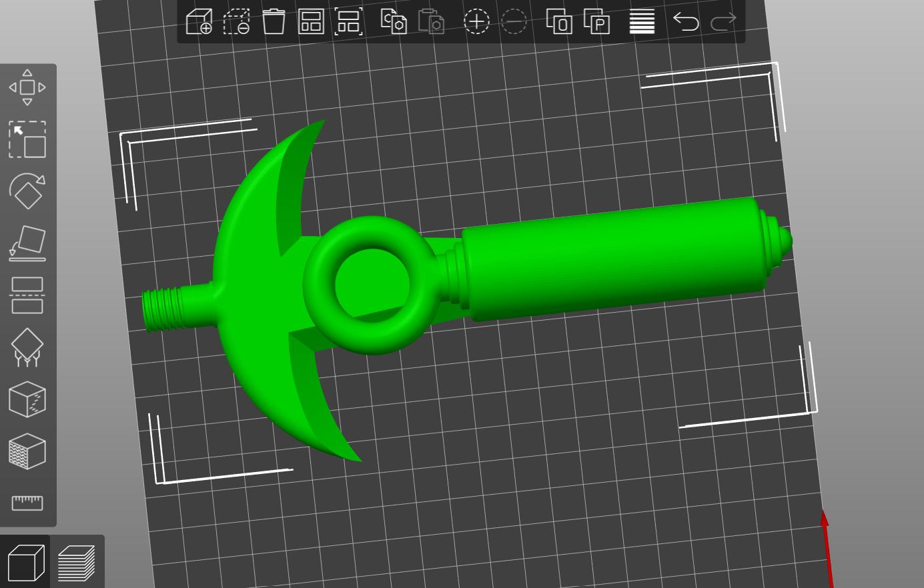Select the Move gizmo tool

point(27,87)
